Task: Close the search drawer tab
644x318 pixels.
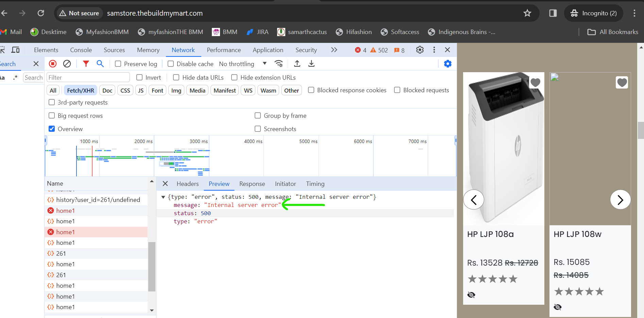Action: point(36,64)
